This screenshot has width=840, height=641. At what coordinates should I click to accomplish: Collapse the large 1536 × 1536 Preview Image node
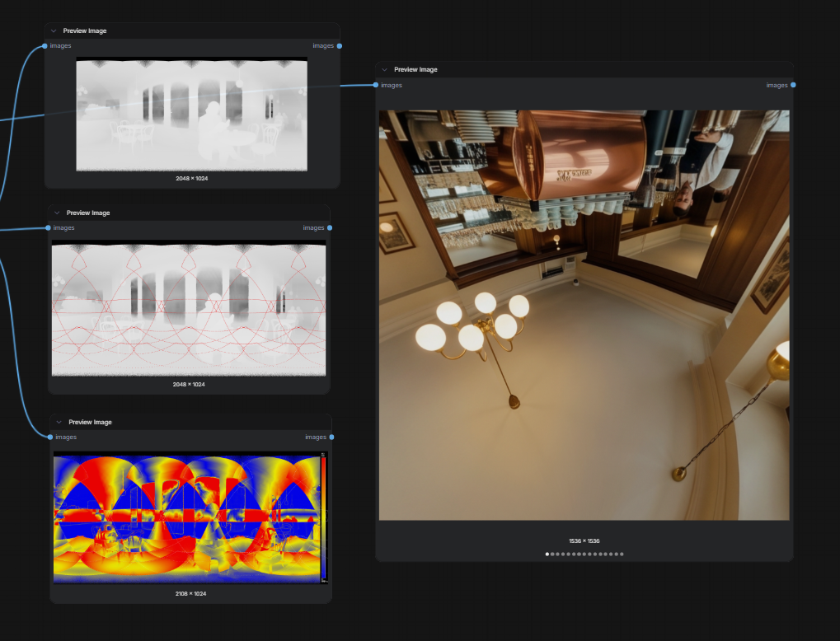tap(385, 69)
